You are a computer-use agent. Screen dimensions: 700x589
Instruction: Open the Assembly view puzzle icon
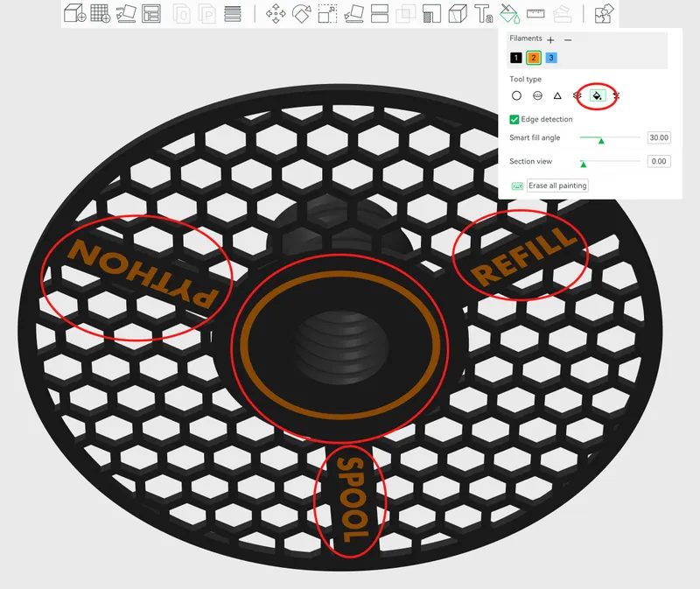click(x=604, y=13)
